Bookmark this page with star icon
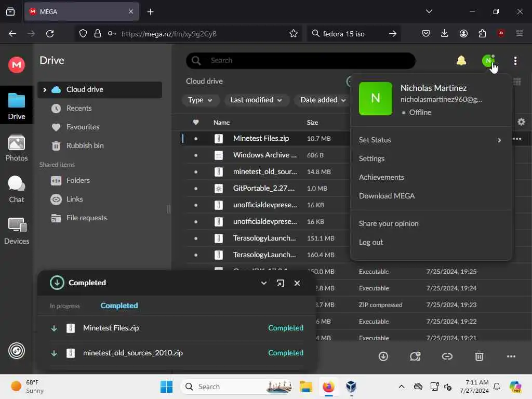Screen dimensions: 532x399 [x=294, y=33]
